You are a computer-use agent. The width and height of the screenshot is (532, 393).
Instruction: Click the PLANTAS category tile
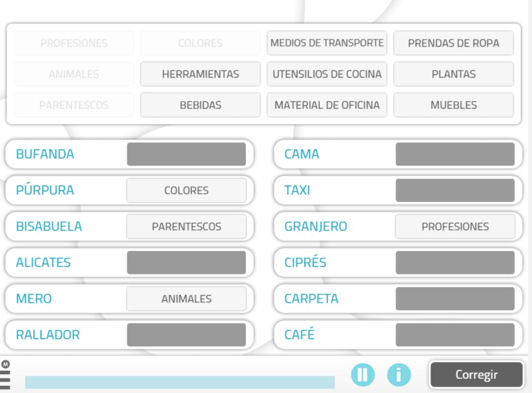click(x=453, y=74)
